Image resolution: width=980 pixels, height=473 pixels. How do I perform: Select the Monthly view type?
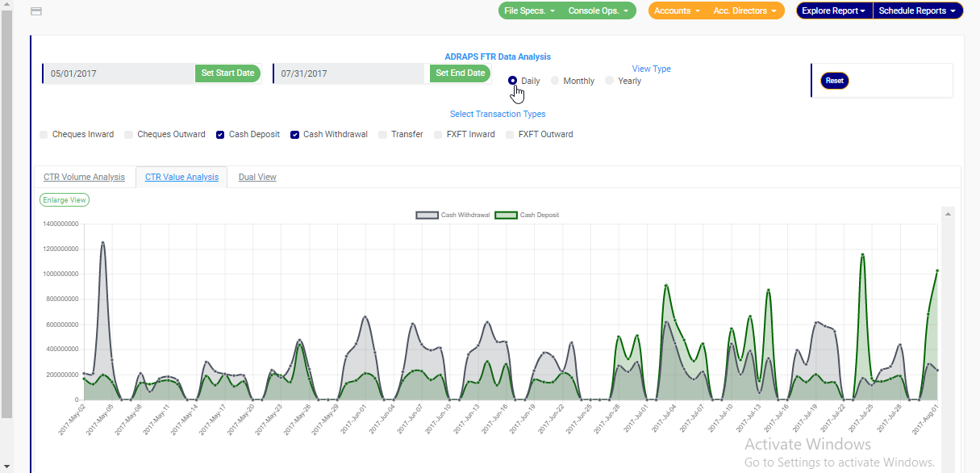click(555, 81)
